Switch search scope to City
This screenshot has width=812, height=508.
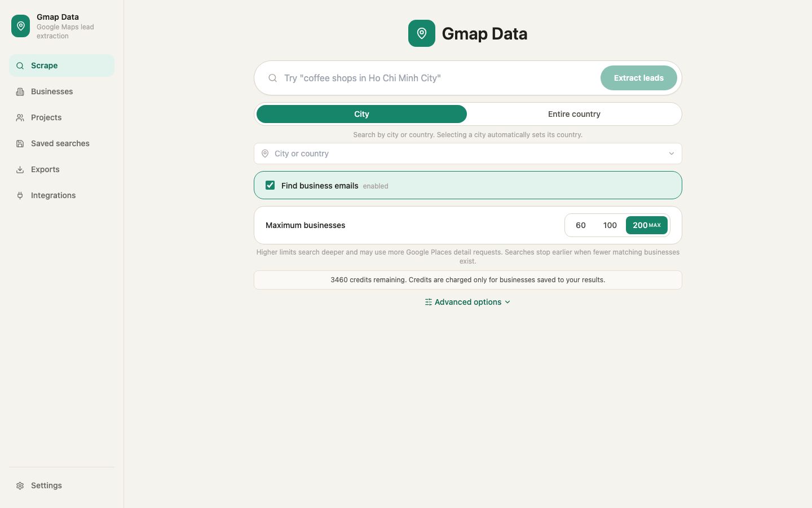pos(361,114)
